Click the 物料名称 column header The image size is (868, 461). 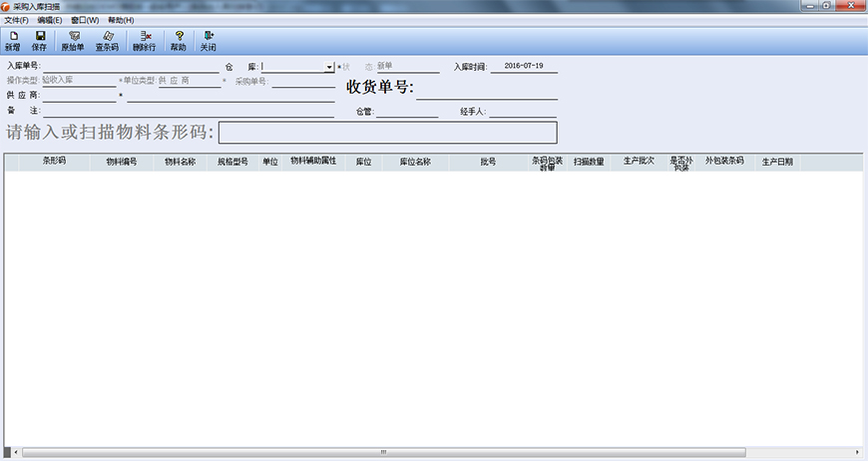[x=180, y=160]
